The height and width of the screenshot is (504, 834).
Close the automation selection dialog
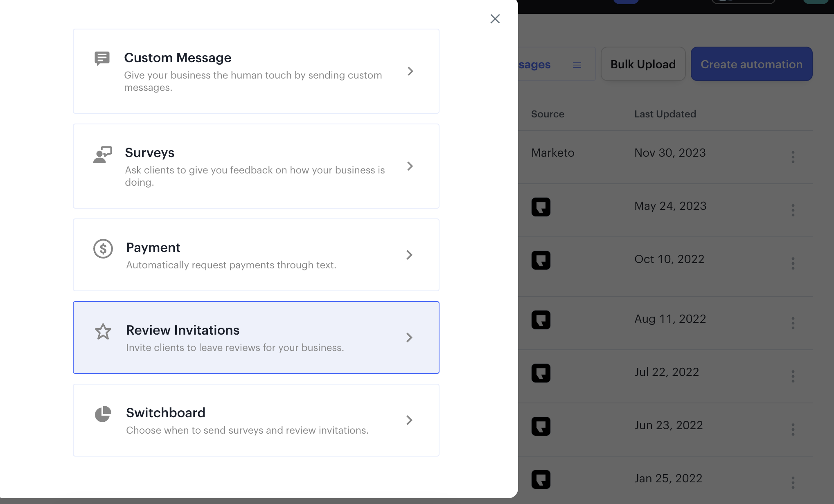pyautogui.click(x=495, y=19)
